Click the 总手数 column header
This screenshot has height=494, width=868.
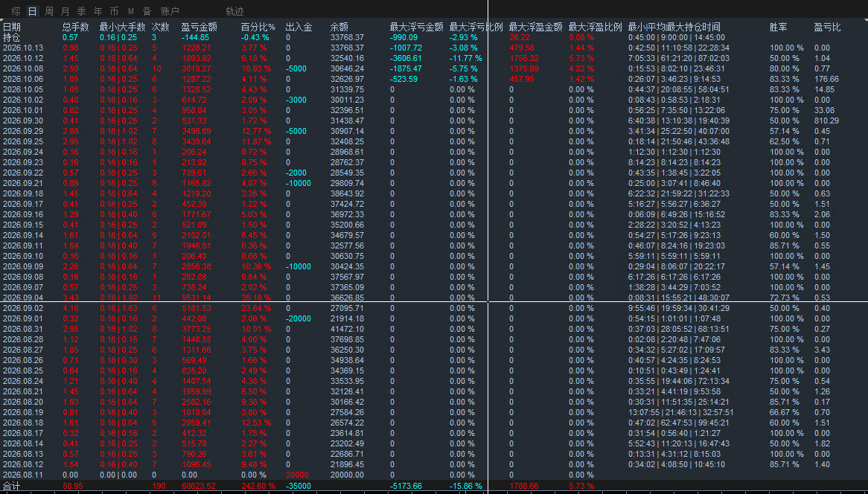[x=76, y=27]
